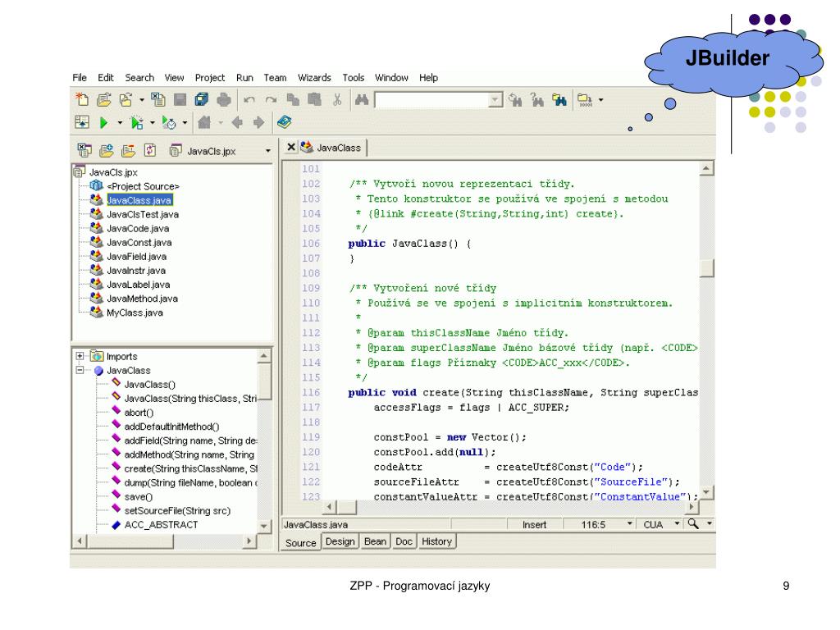840x630 pixels.
Task: Click the Print toolbar icon
Action: 224,99
